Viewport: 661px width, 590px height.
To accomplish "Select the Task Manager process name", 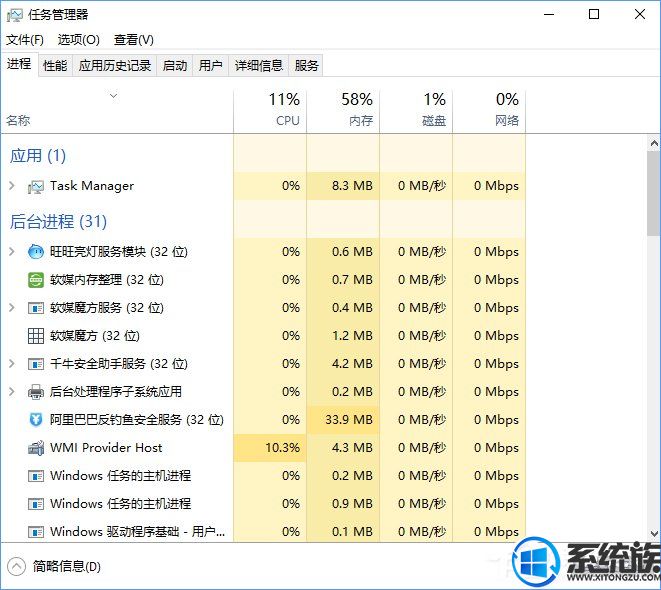I will [92, 186].
